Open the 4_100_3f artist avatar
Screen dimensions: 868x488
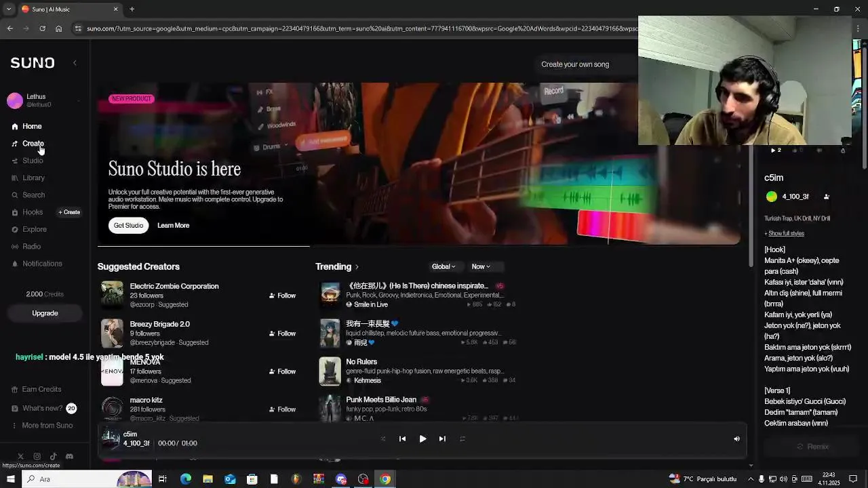point(772,197)
